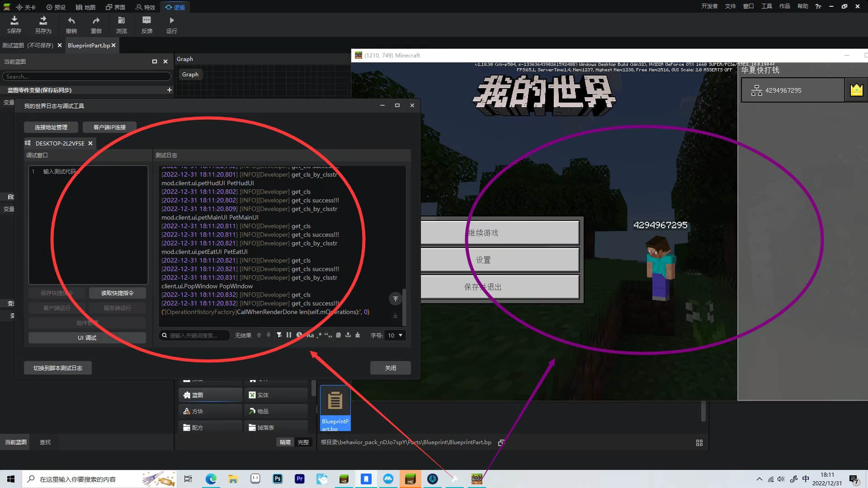Jump to log bottom with download-arrow icon

395,316
